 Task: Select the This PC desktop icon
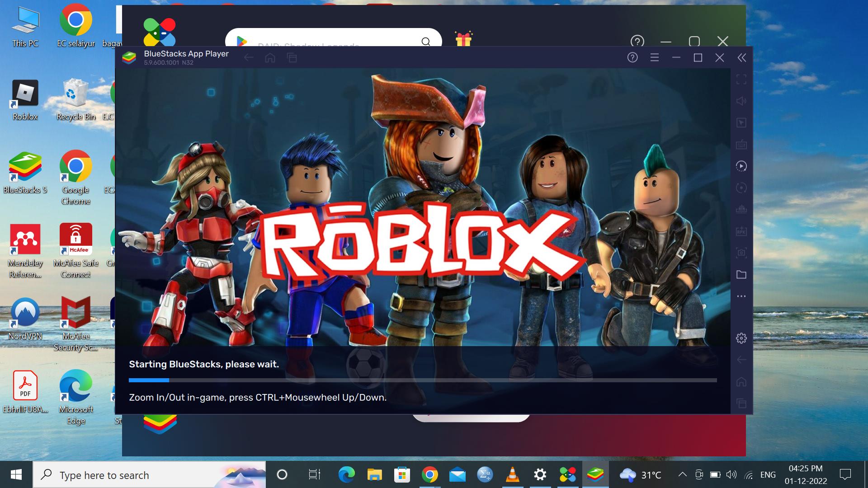coord(25,27)
